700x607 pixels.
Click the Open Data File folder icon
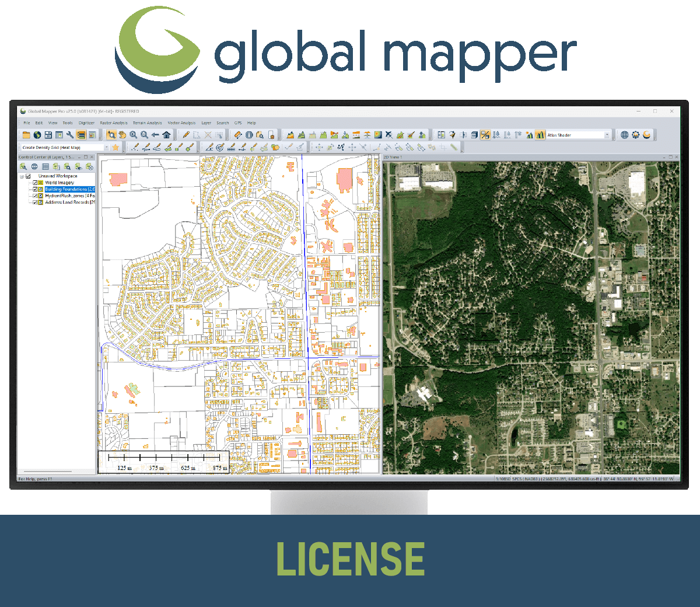click(x=26, y=135)
